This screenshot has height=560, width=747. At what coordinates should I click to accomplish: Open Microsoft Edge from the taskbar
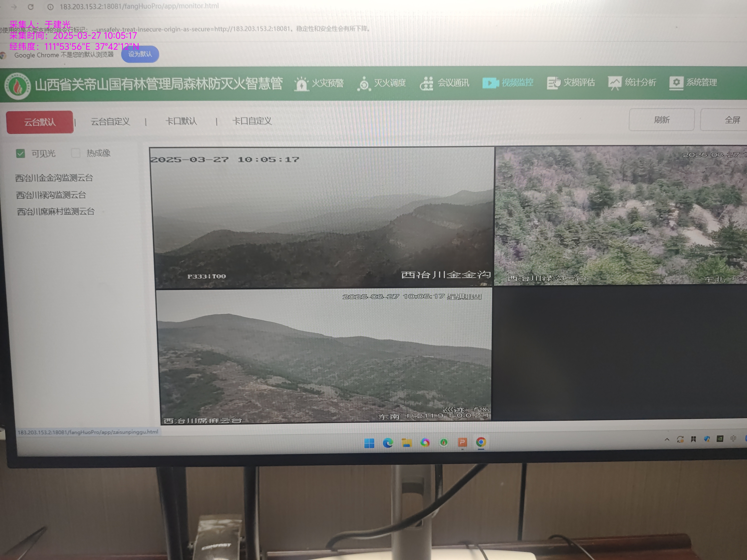(x=388, y=443)
